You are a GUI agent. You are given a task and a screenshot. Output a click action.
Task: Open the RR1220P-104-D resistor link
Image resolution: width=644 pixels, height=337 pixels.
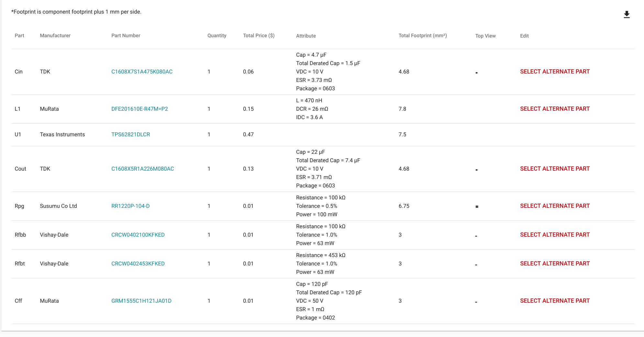tap(130, 206)
